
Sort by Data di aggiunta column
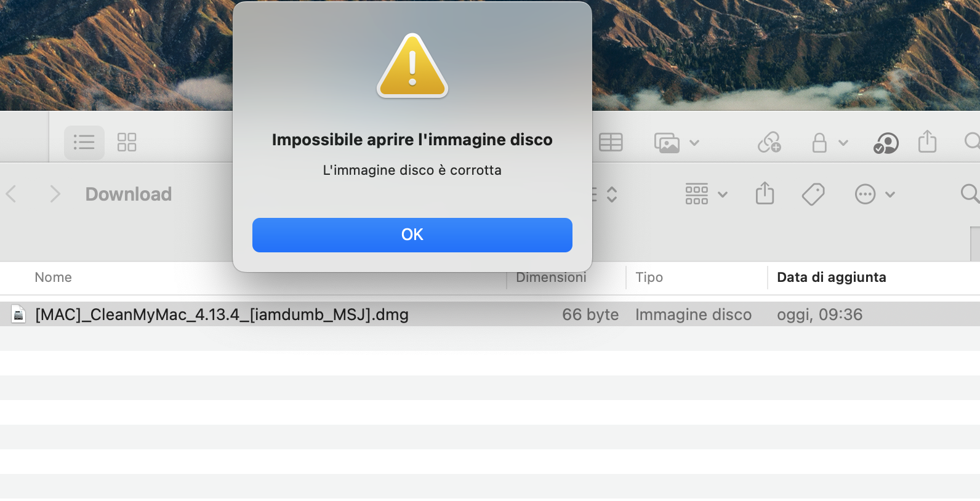coord(831,278)
